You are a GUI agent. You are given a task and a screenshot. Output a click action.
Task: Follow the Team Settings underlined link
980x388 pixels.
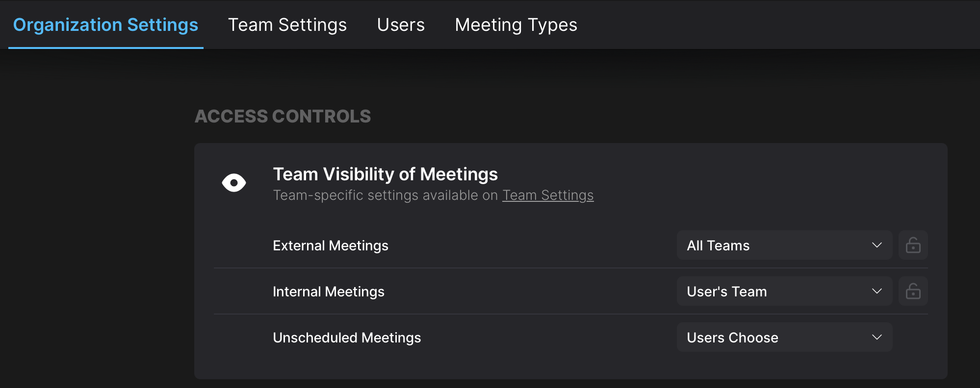[x=548, y=195]
